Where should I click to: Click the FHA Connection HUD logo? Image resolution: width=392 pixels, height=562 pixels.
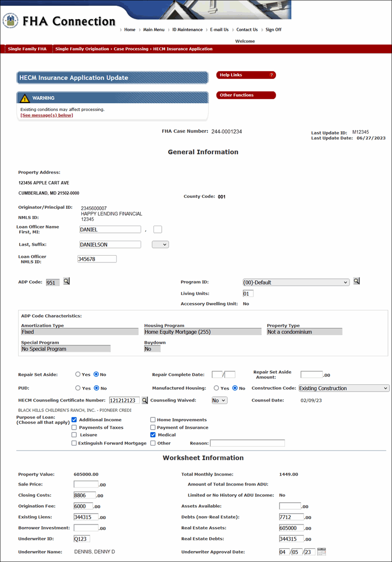tap(10, 21)
